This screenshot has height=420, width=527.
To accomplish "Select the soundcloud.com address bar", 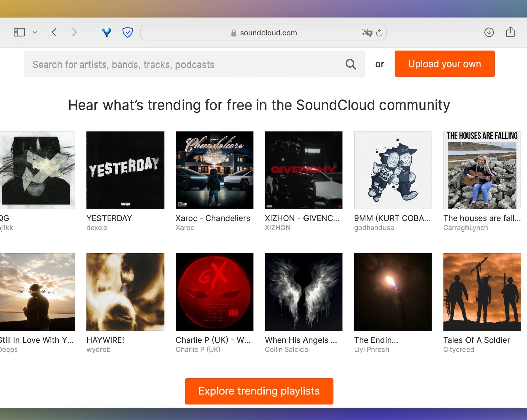I will [x=263, y=33].
